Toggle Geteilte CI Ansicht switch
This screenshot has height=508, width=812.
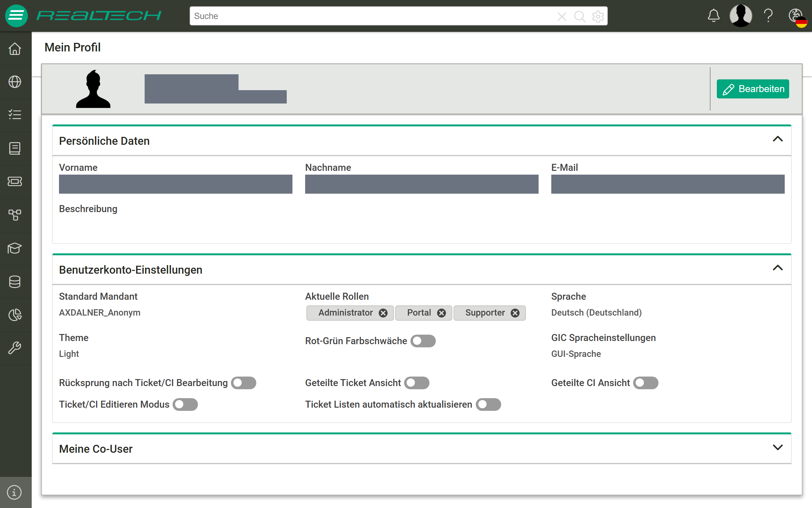pyautogui.click(x=646, y=383)
